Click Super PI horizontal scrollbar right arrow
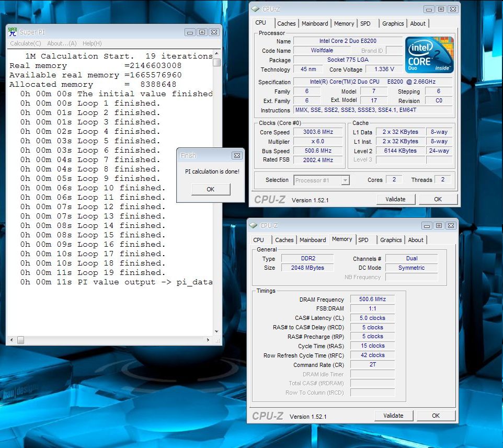The width and height of the screenshot is (503, 448). (x=208, y=340)
